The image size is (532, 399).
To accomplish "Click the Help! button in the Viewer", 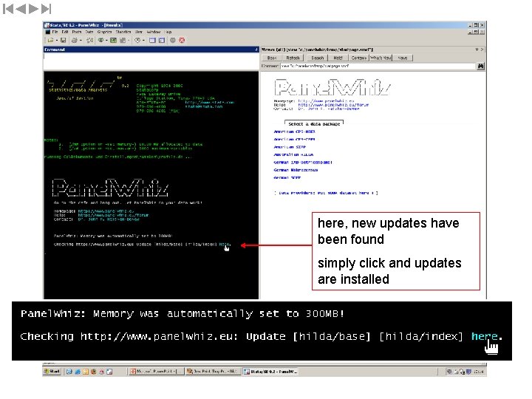I will tap(338, 58).
